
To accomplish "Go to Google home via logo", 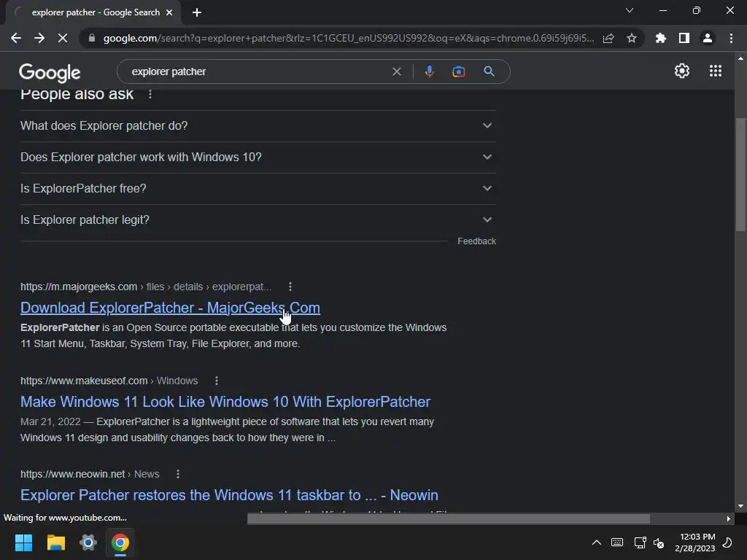I will click(x=50, y=72).
